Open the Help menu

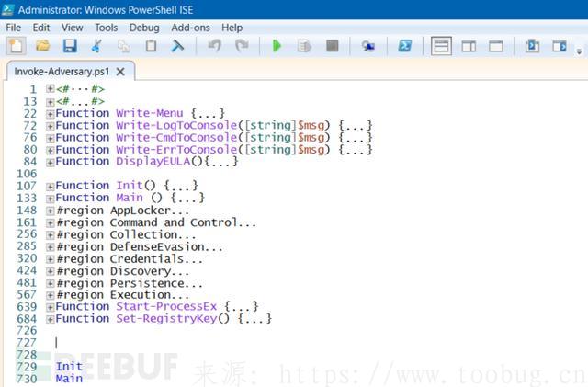(x=232, y=28)
